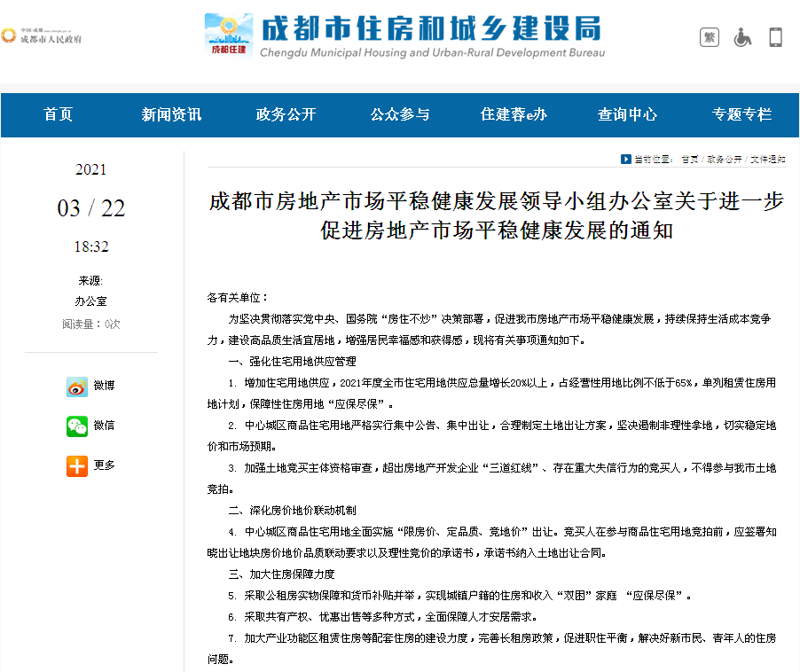800x672 pixels.
Task: Open the 新闻资讯 menu
Action: click(171, 114)
